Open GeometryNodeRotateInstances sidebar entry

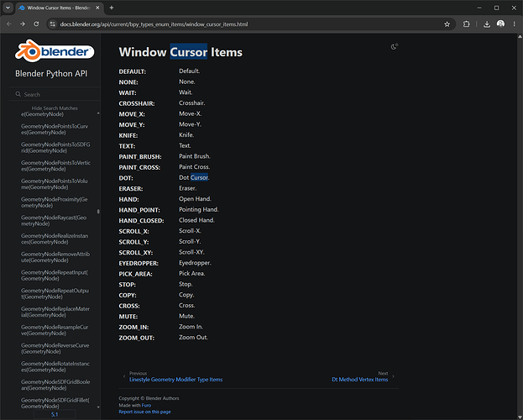point(55,366)
